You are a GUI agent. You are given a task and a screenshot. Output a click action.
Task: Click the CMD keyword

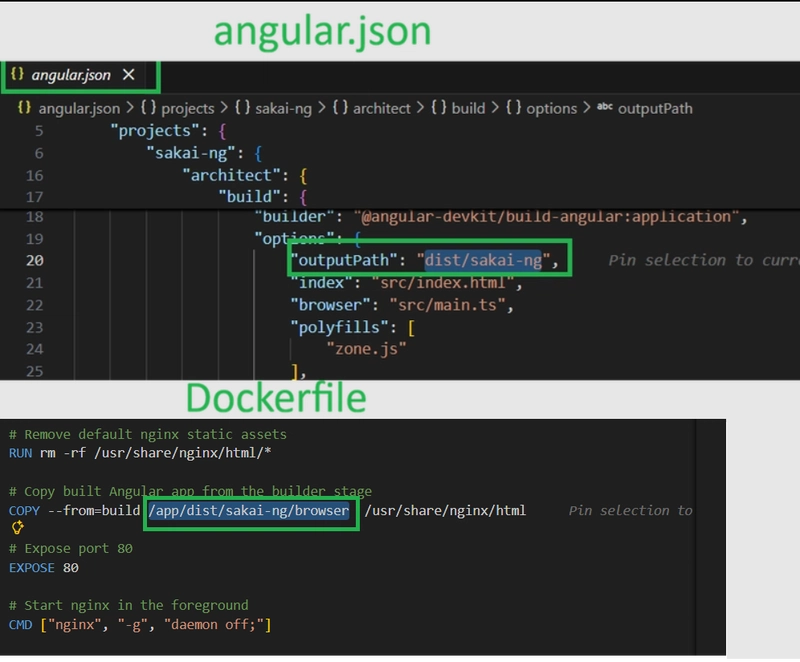click(x=20, y=625)
